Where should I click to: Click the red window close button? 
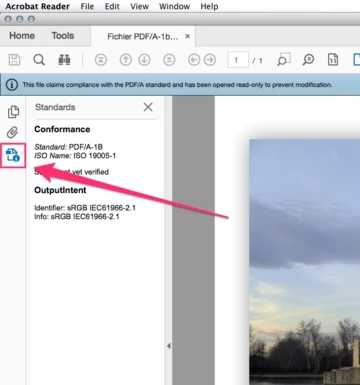coord(8,19)
